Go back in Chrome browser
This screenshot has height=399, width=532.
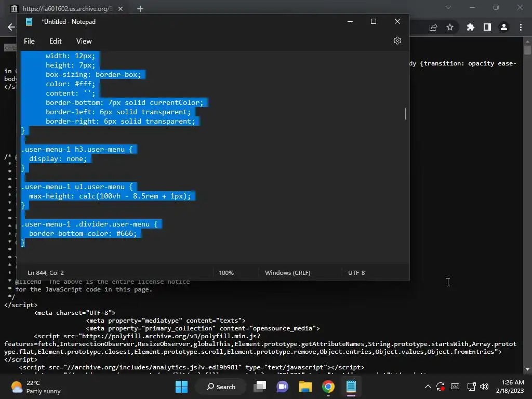[11, 27]
